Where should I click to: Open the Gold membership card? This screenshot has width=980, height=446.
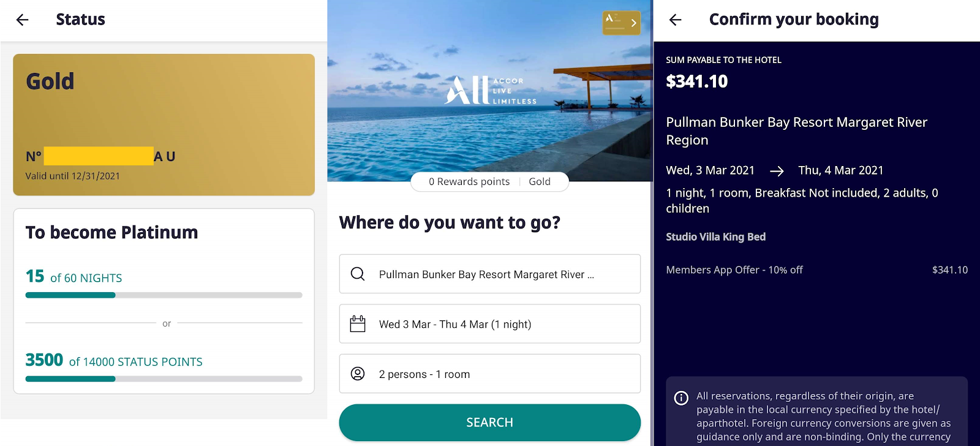click(164, 125)
